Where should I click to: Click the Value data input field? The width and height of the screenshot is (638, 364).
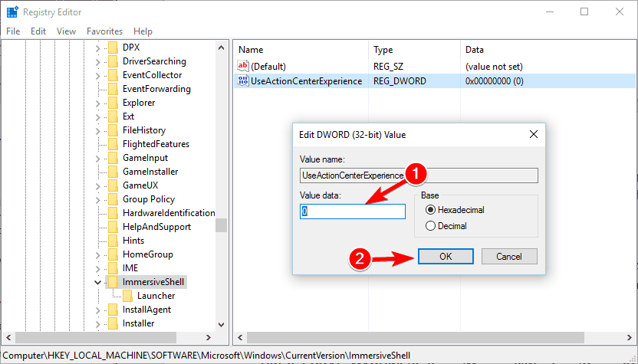tap(353, 212)
